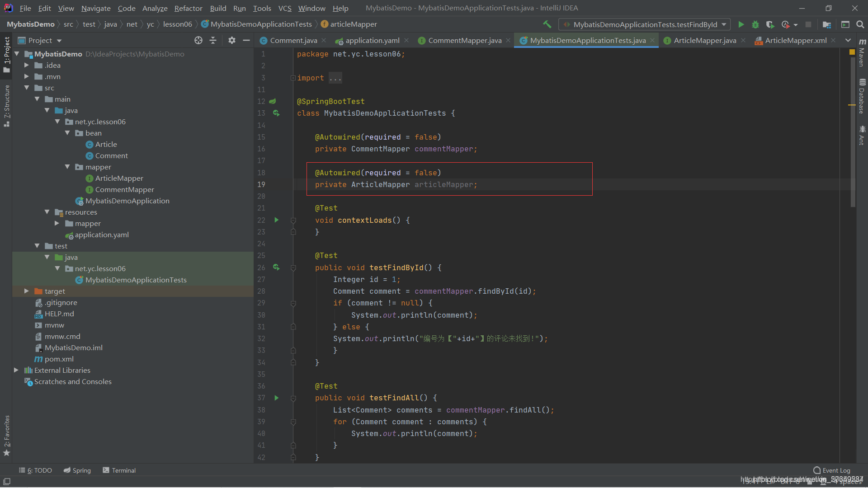Expand the target folder

click(x=26, y=291)
